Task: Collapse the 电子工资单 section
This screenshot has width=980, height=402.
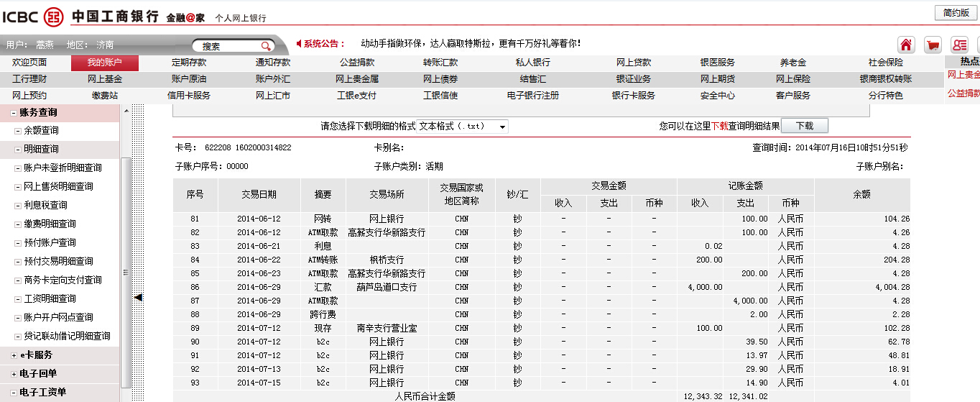Action: coord(14,393)
